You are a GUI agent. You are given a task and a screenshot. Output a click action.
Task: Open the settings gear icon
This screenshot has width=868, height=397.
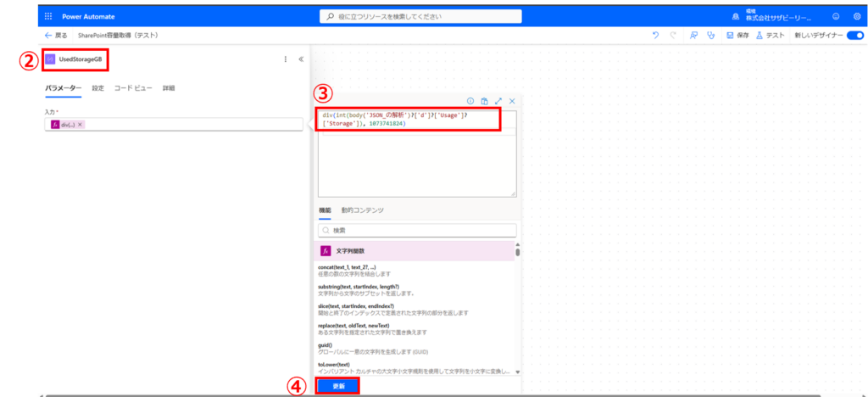pyautogui.click(x=857, y=16)
